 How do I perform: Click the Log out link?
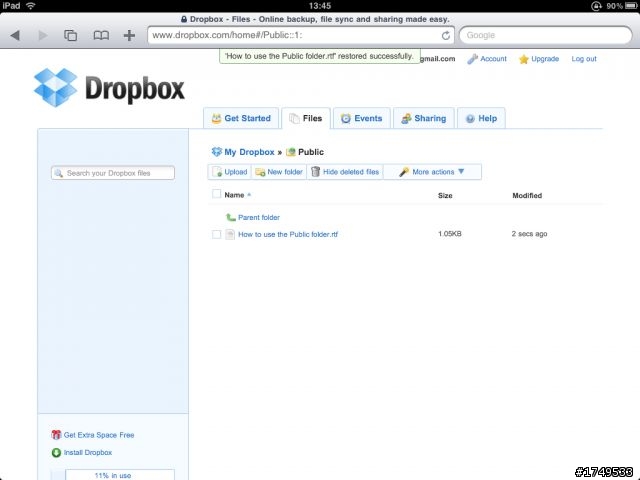click(x=584, y=59)
